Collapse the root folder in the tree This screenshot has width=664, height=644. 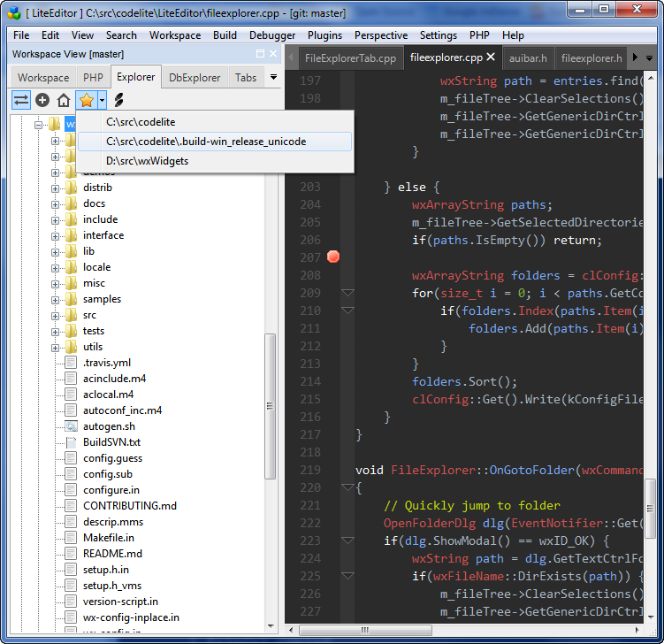coord(39,125)
